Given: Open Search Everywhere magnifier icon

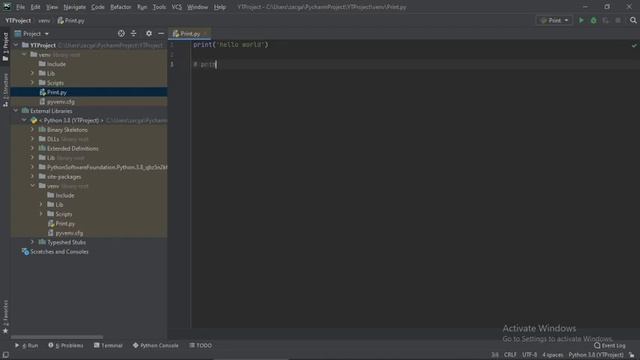Looking at the screenshot, I should [x=633, y=20].
